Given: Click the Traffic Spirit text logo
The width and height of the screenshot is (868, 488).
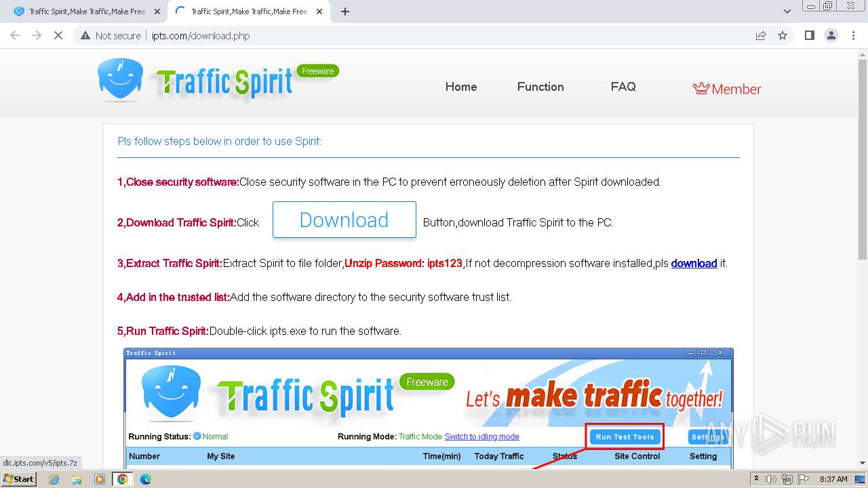Looking at the screenshot, I should (x=224, y=83).
